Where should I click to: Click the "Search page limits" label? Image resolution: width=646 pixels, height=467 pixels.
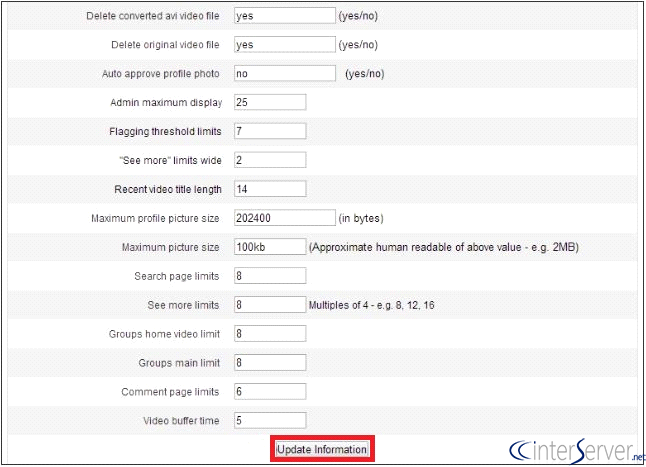[177, 276]
